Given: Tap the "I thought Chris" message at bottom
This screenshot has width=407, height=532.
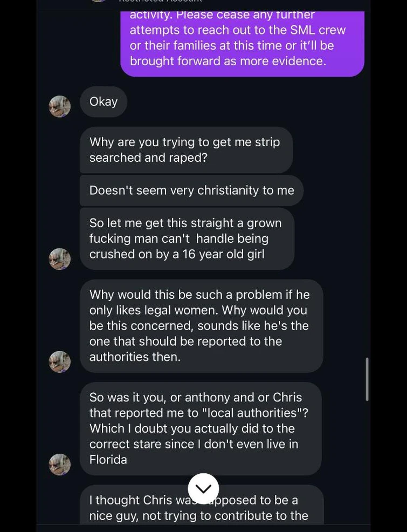Looking at the screenshot, I should (201, 507).
